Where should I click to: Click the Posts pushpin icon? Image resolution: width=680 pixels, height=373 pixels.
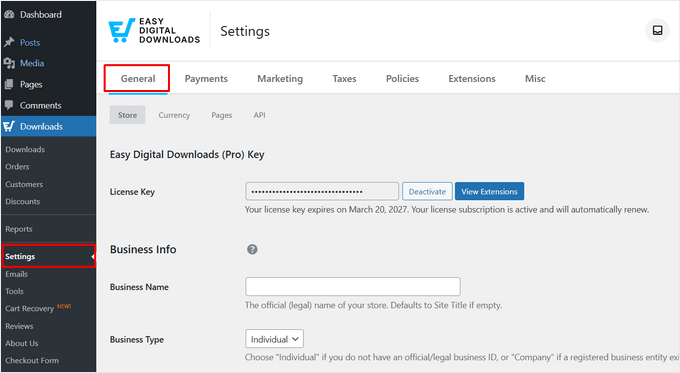coord(9,42)
